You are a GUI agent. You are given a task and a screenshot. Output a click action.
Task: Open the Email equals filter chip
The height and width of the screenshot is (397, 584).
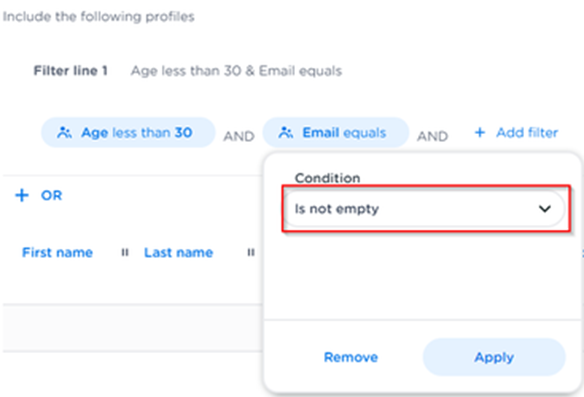[336, 133]
